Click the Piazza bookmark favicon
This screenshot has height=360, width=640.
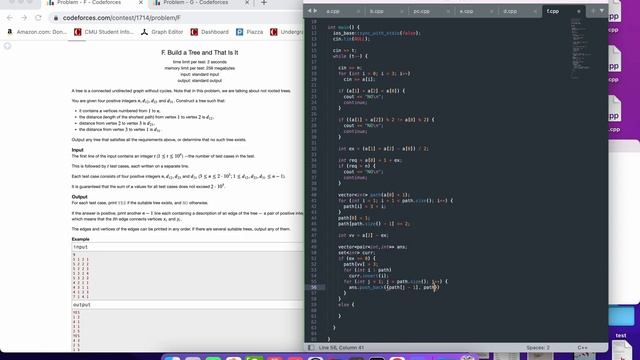[240, 32]
